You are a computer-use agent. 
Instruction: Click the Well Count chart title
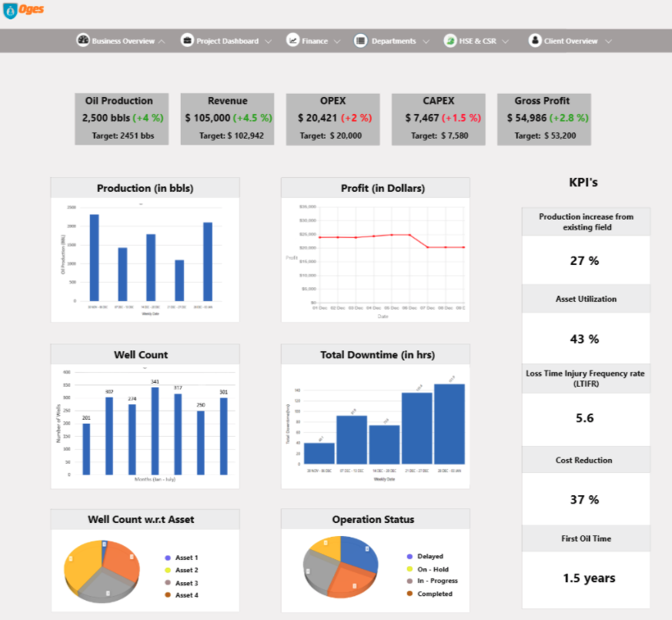[x=141, y=354]
